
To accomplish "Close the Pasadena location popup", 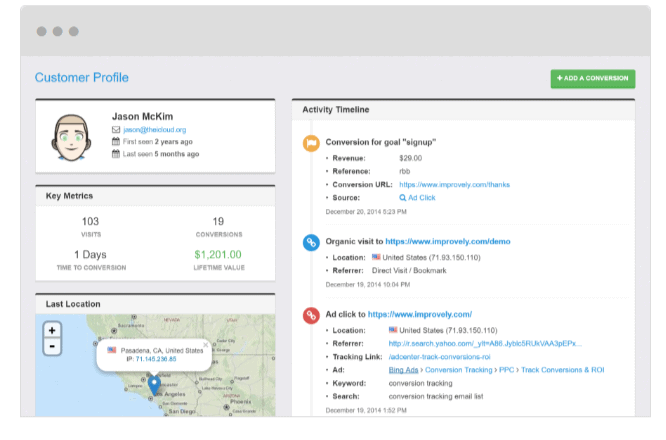I will click(206, 344).
